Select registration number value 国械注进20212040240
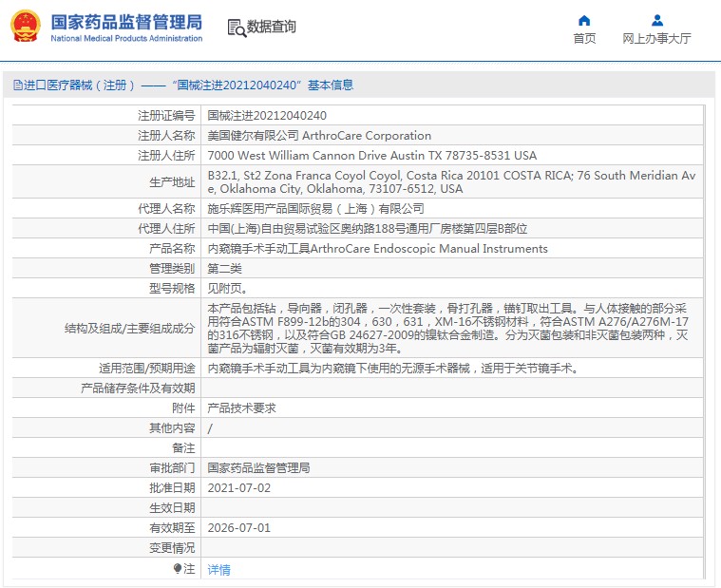The height and width of the screenshot is (588, 721). click(267, 115)
